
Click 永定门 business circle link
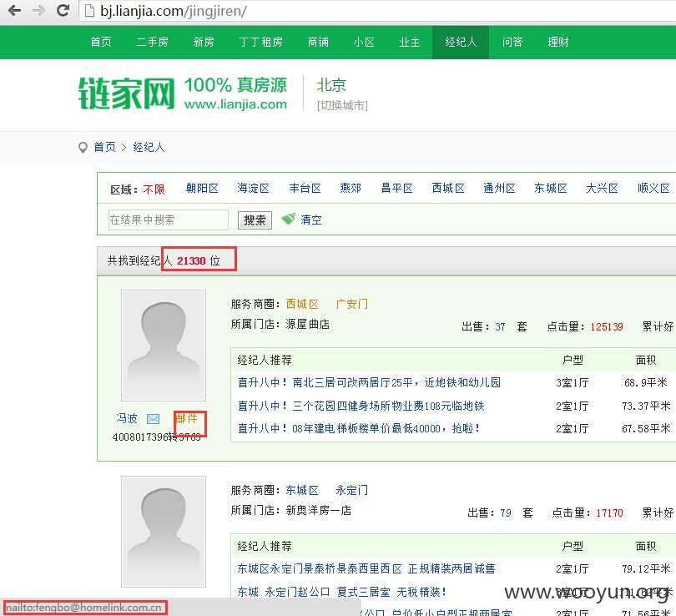(x=352, y=491)
